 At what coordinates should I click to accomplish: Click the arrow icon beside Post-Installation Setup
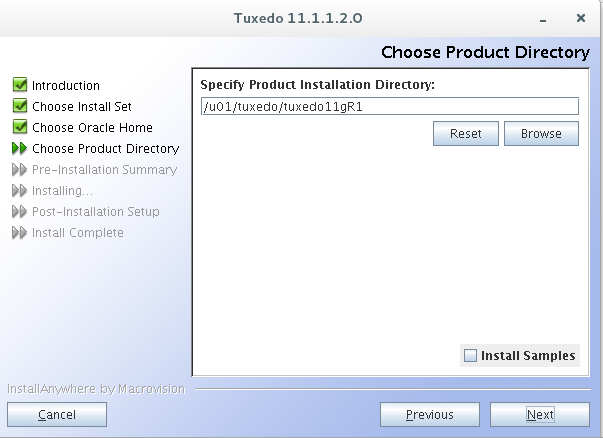[x=19, y=212]
